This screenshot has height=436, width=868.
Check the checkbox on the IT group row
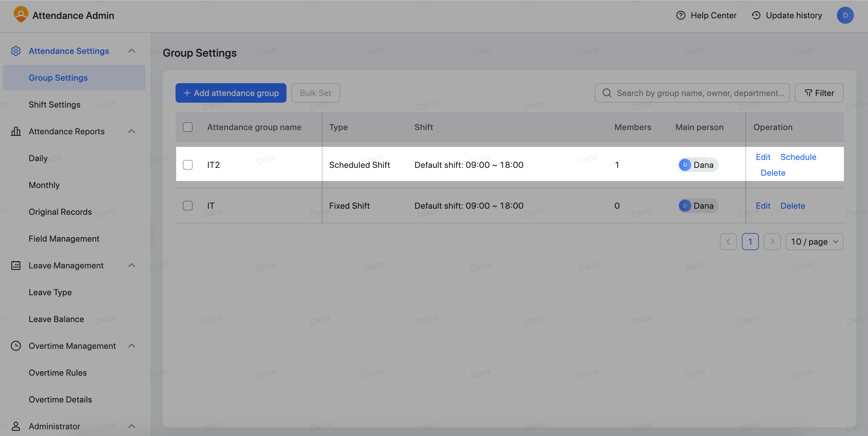coord(188,206)
